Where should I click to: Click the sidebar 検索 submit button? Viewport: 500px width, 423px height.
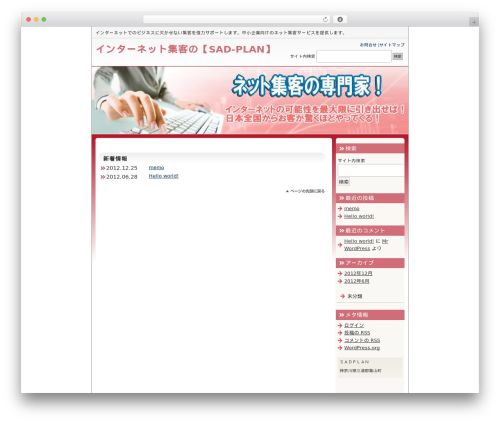click(344, 182)
